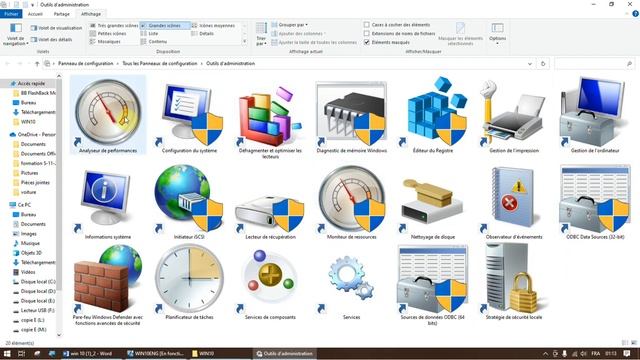Image resolution: width=640 pixels, height=360 pixels.
Task: Open Fichier menu tab
Action: (11, 14)
